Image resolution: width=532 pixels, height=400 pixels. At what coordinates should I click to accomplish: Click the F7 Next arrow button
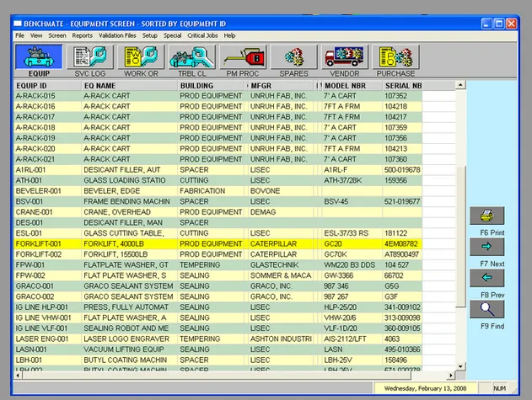[x=486, y=247]
